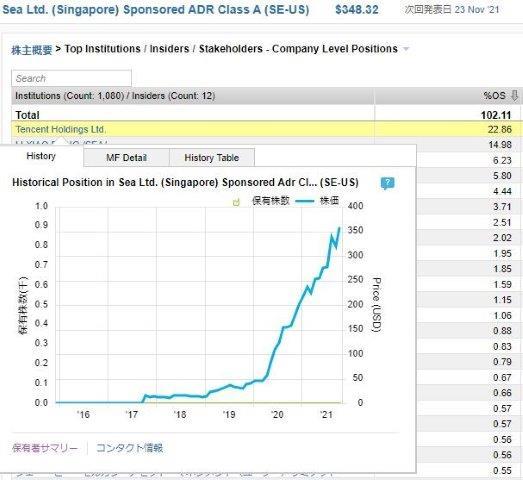The width and height of the screenshot is (523, 480).
Task: Focus the Search input field
Action: 71,78
